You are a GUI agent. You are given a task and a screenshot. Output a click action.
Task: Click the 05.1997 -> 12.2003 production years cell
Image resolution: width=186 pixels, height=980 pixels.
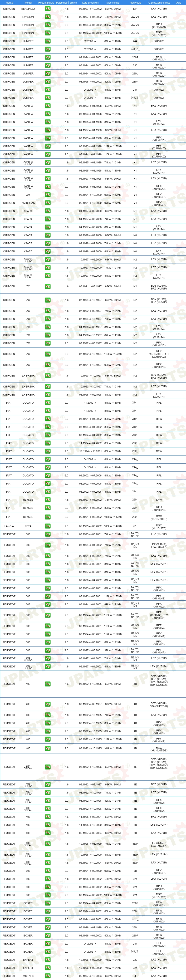point(90,976)
